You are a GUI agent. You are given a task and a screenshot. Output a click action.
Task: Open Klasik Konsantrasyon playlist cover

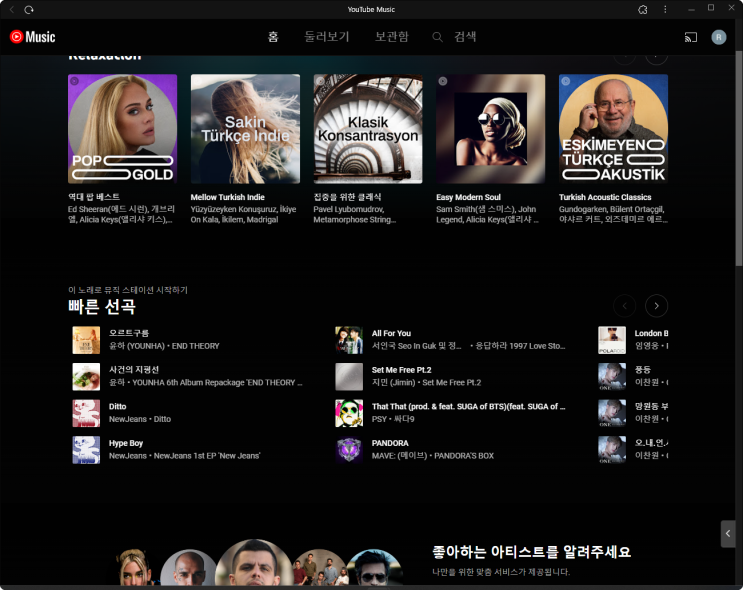point(368,128)
